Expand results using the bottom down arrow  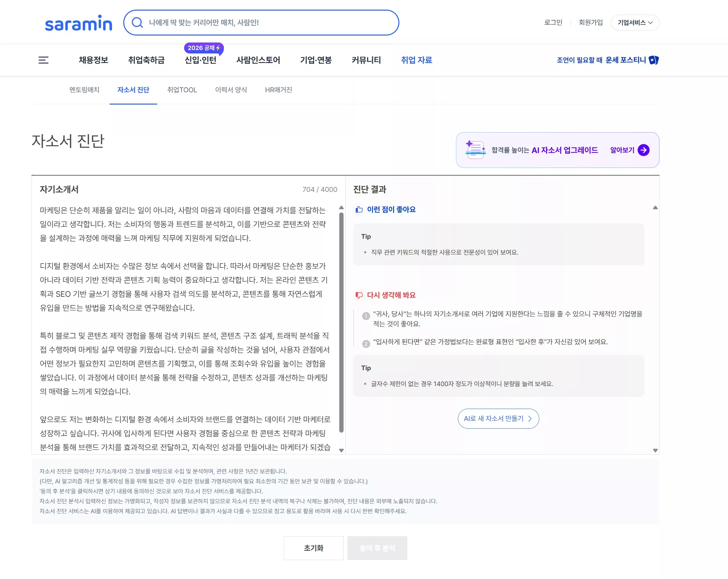pyautogui.click(x=656, y=450)
